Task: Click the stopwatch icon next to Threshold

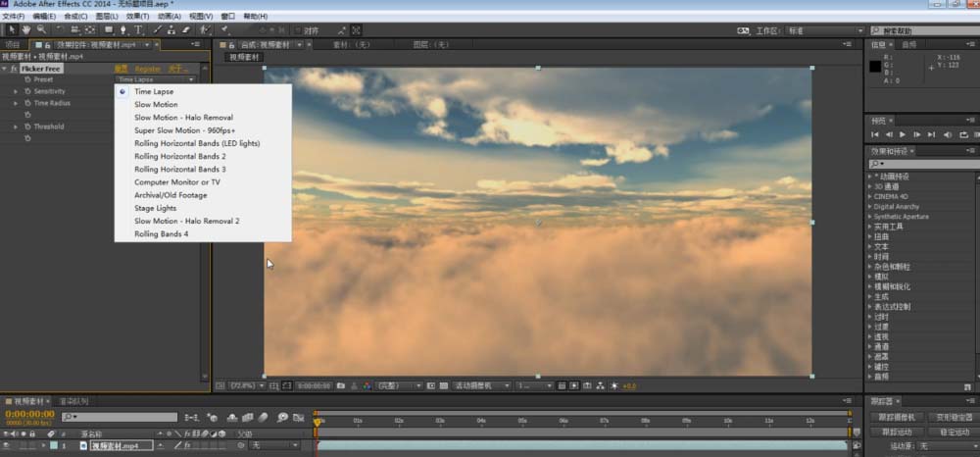Action: click(x=27, y=127)
